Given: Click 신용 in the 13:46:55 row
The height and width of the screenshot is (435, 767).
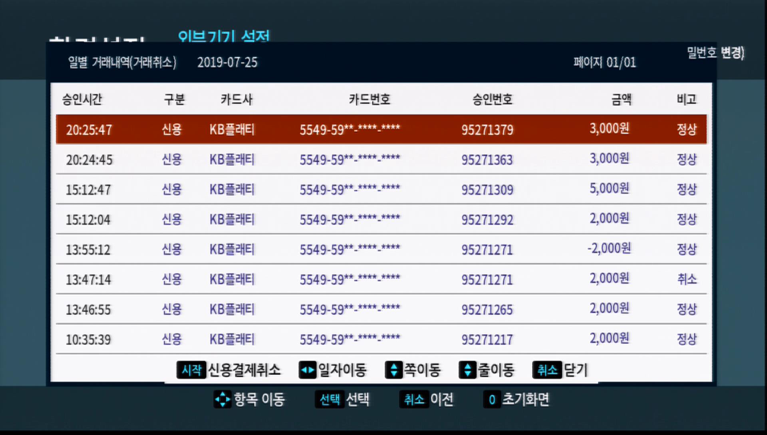Looking at the screenshot, I should (x=172, y=309).
